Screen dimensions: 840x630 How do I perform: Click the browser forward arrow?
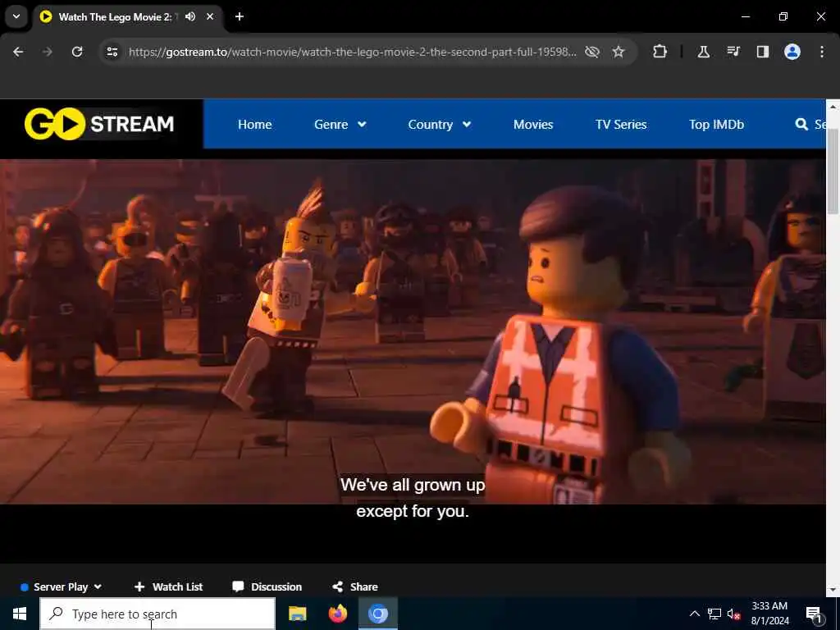point(48,52)
